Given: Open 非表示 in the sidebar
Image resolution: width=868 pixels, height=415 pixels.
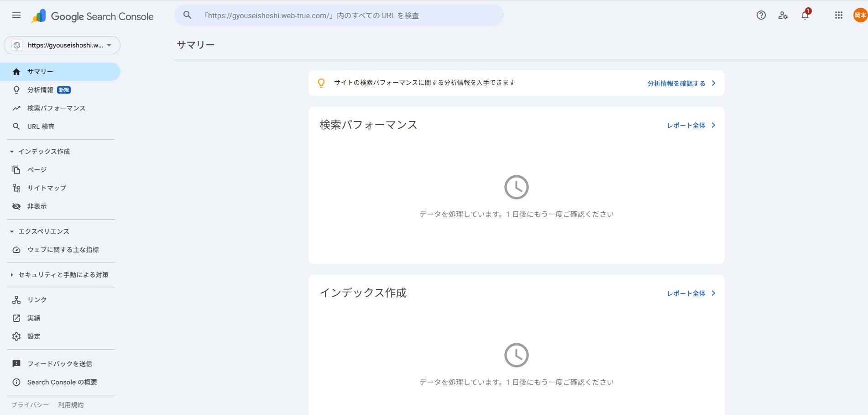Looking at the screenshot, I should 60,206.
